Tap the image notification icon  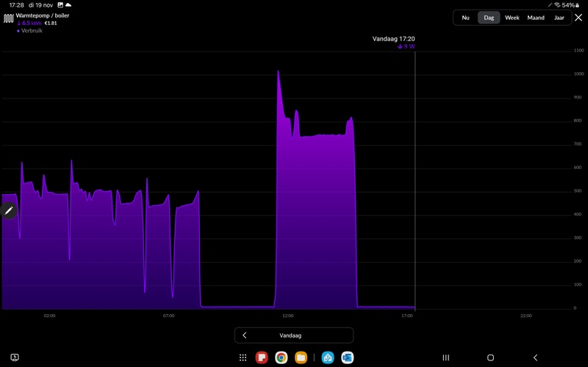coord(60,5)
